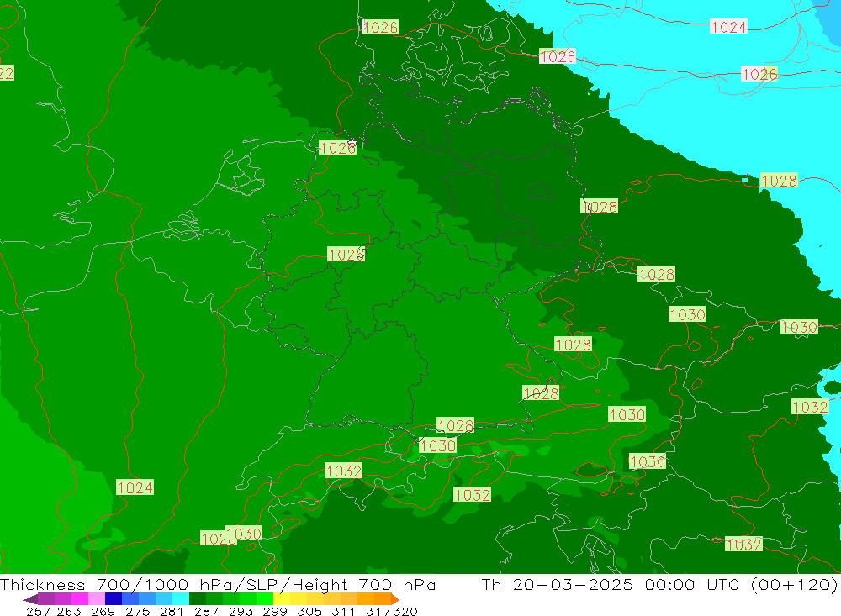The height and width of the screenshot is (616, 841).
Task: Pick the darkest green legend swatch
Action: click(198, 599)
